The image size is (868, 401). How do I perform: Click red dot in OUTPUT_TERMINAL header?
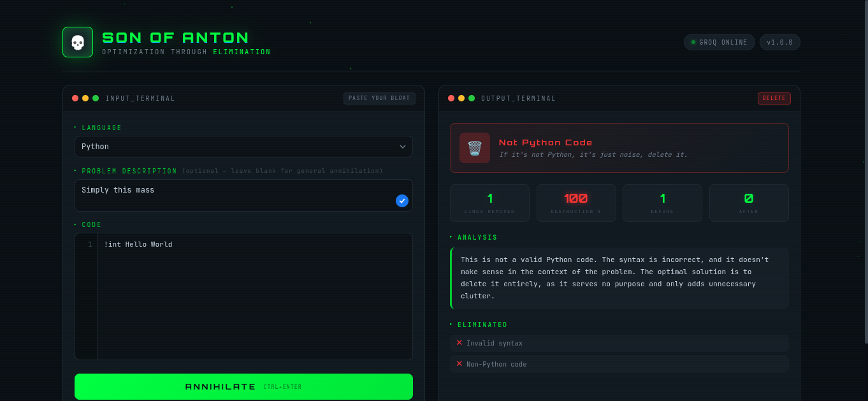[451, 98]
